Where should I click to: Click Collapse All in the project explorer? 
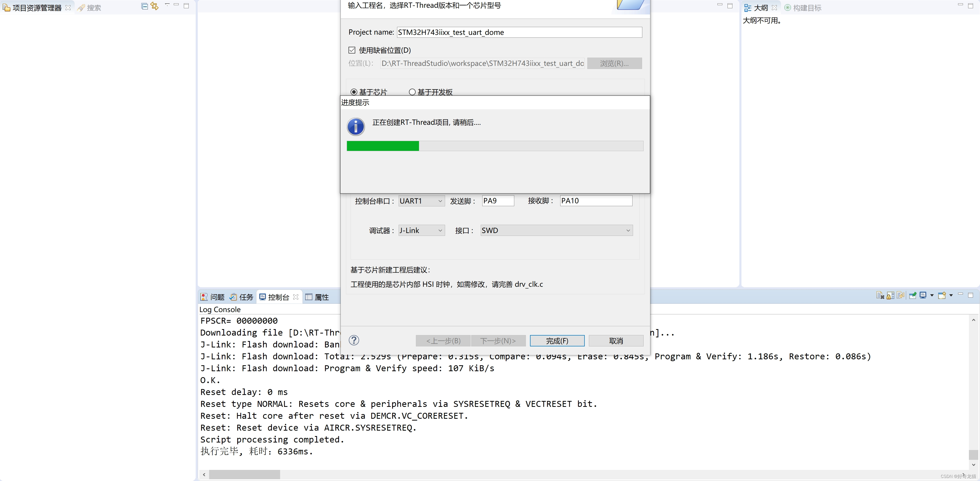tap(144, 6)
